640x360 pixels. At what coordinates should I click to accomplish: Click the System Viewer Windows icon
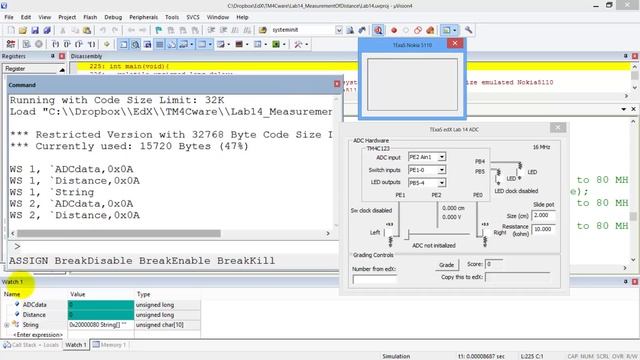[x=276, y=44]
